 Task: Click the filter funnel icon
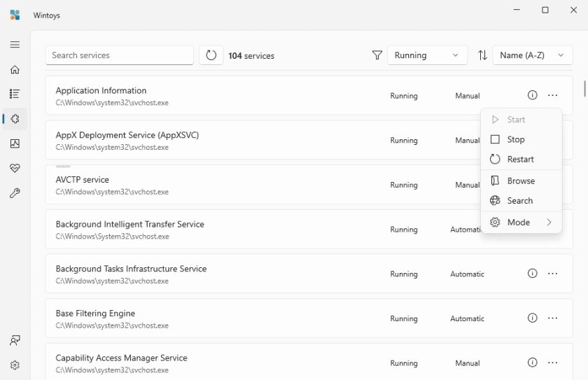(x=377, y=55)
